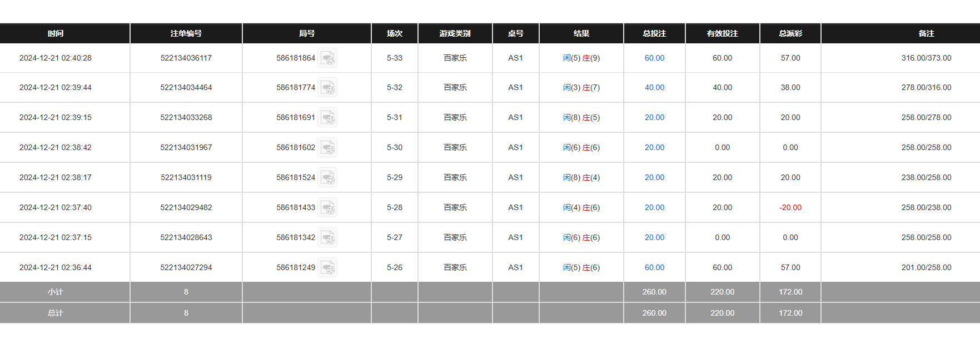The width and height of the screenshot is (980, 349).
Task: Play replay icon beside round 586181249
Action: coord(327,268)
